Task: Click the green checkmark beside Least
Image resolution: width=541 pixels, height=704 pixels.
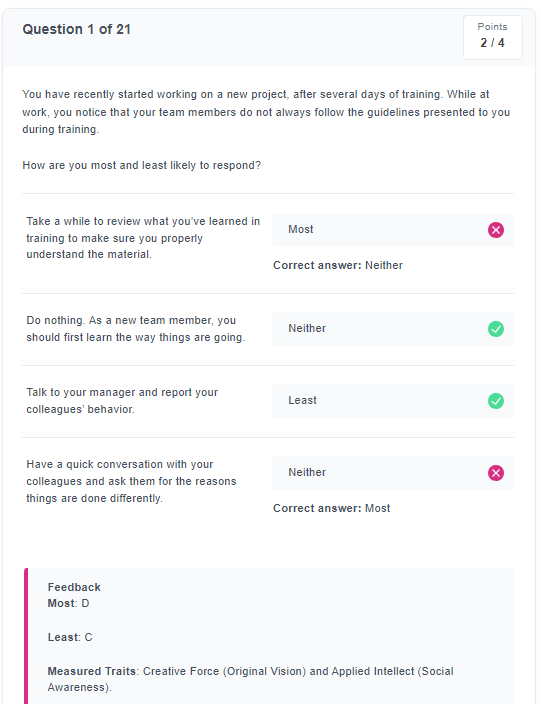Action: [496, 400]
